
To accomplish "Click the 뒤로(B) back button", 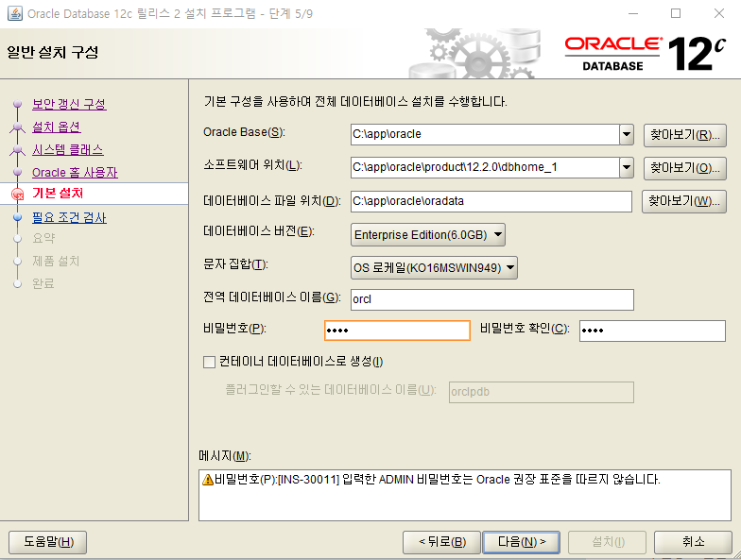I will click(x=442, y=542).
